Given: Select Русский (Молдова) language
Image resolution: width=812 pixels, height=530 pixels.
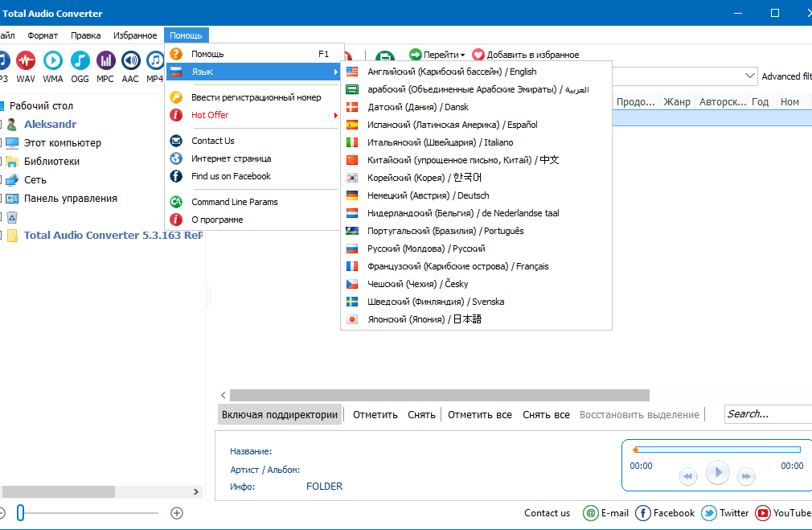Looking at the screenshot, I should point(476,249).
